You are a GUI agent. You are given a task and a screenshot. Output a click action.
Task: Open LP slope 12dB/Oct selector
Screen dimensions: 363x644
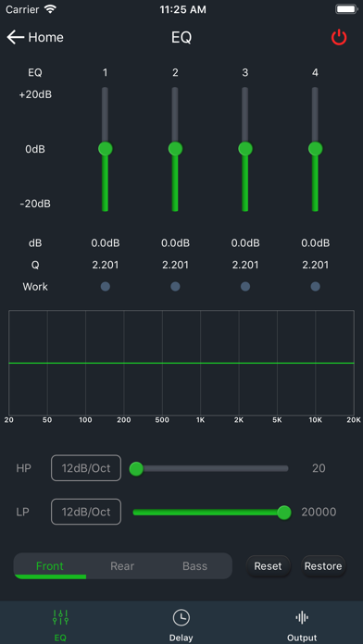86,512
